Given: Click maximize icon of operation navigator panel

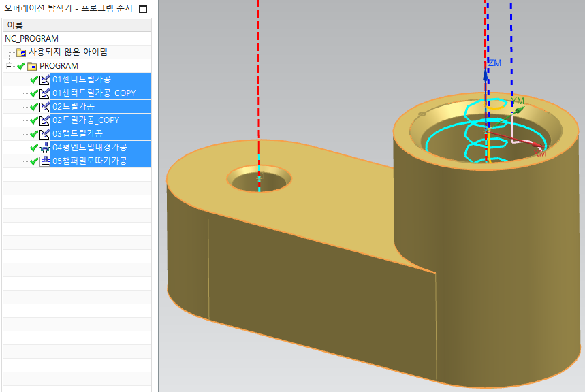Looking at the screenshot, I should (143, 9).
